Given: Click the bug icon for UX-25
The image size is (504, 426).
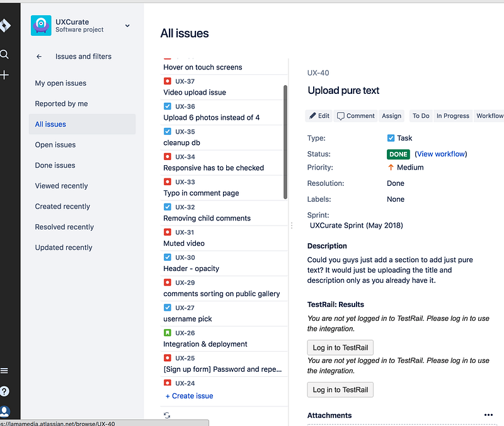Looking at the screenshot, I should 168,358.
